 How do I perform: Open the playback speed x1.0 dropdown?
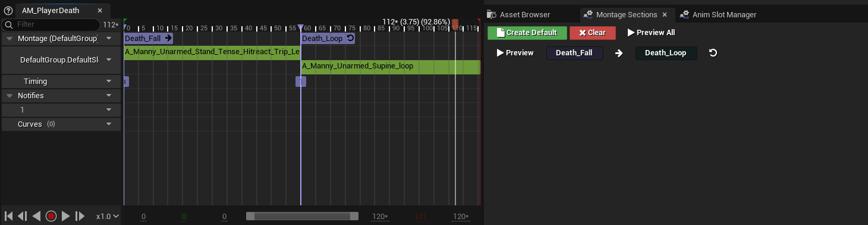pos(108,216)
